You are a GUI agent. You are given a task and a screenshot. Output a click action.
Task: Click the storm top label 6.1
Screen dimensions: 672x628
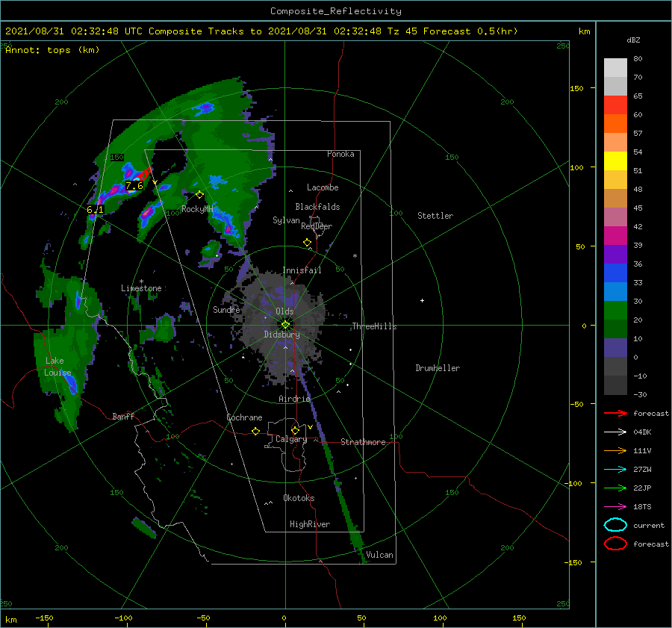click(x=95, y=210)
